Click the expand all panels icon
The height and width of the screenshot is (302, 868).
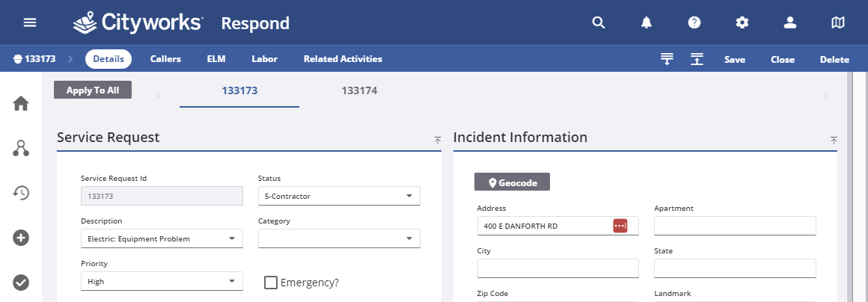point(667,59)
